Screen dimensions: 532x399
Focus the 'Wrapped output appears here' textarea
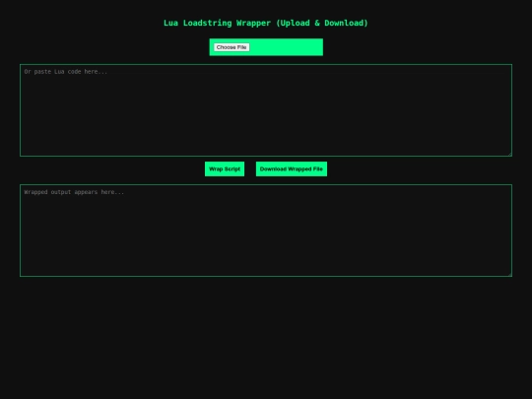pyautogui.click(x=266, y=231)
